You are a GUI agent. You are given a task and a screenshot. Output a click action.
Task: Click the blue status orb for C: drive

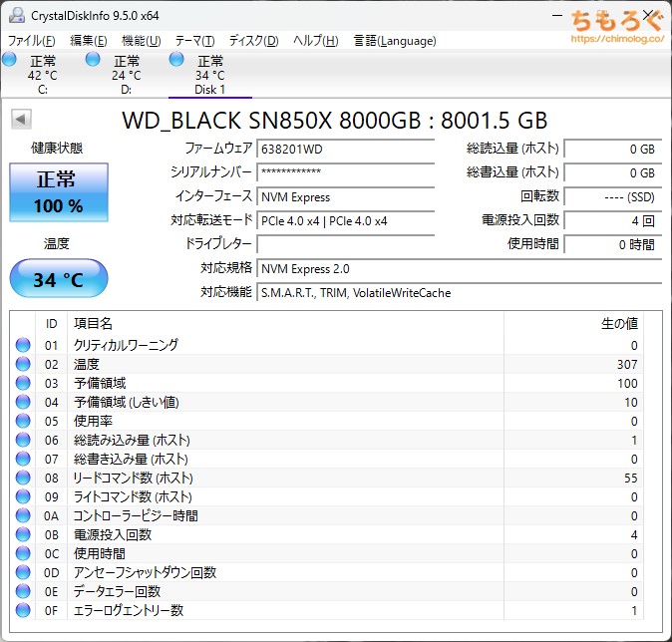tap(9, 59)
